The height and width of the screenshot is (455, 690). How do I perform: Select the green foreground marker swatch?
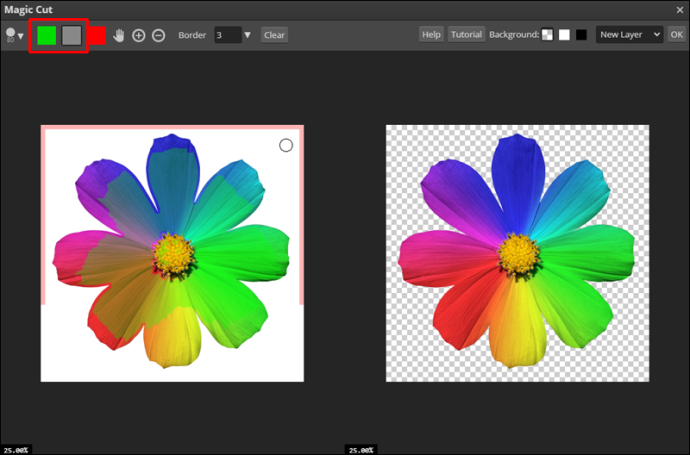[x=46, y=35]
